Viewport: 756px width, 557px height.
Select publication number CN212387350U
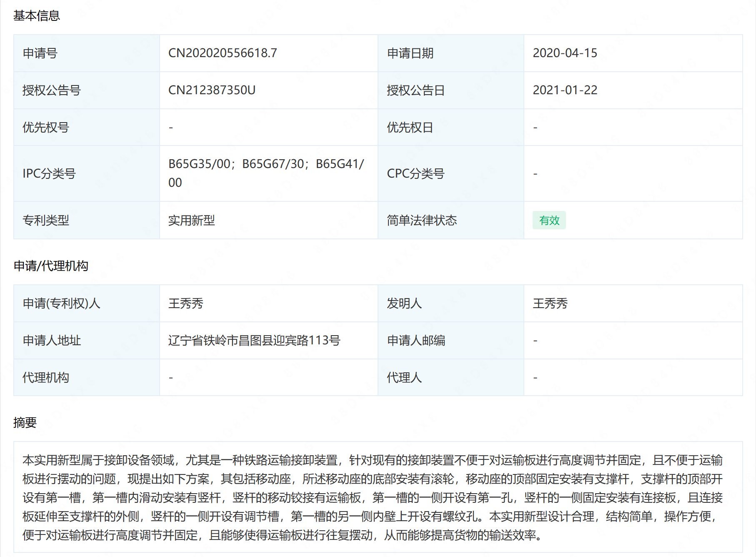[x=212, y=90]
